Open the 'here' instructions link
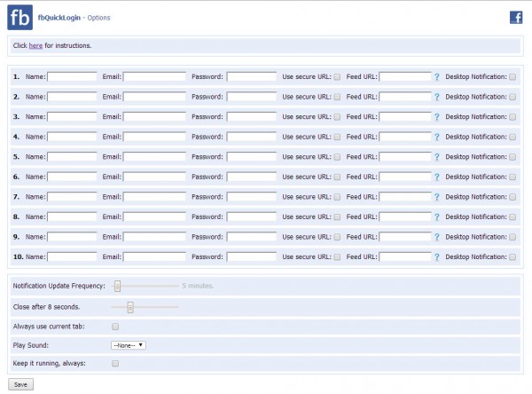Screen dimensions: 532x394 [x=35, y=45]
